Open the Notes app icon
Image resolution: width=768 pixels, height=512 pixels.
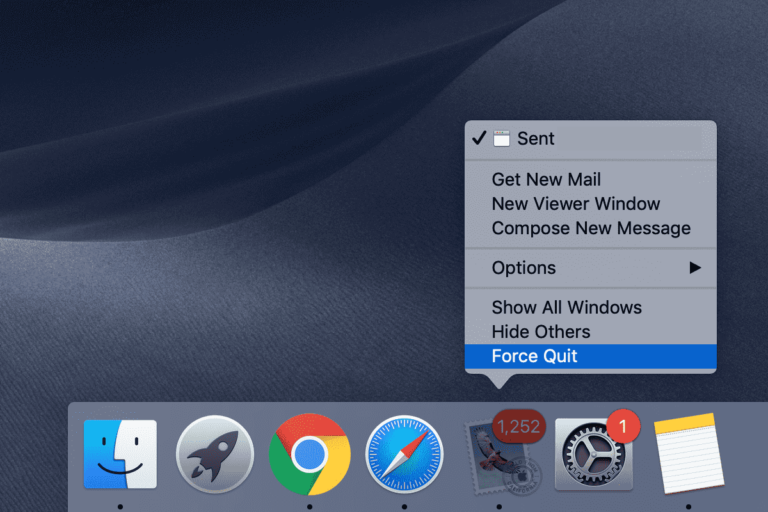[x=688, y=454]
